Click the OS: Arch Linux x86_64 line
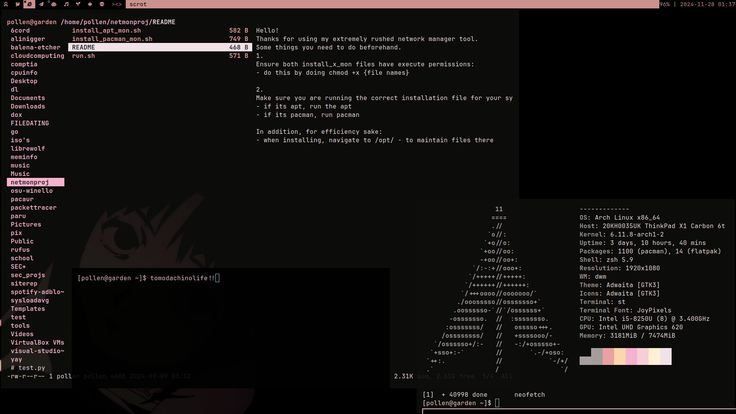Screen dimensions: 736x414 620,218
